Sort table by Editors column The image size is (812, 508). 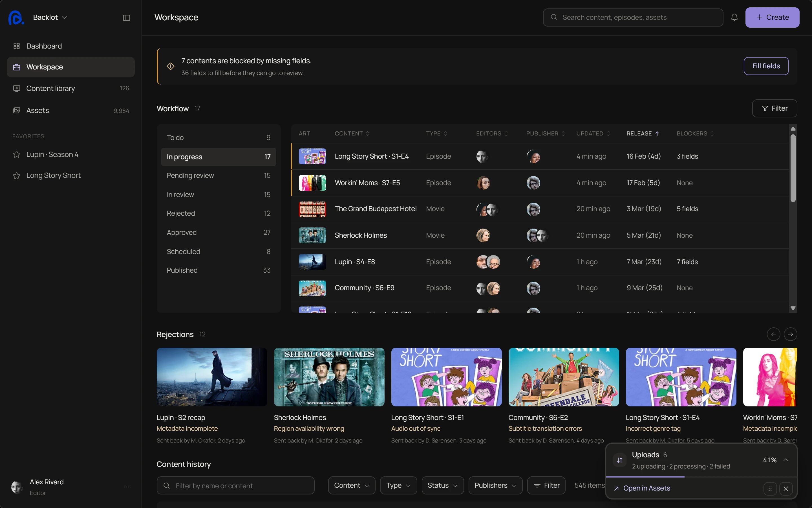click(492, 133)
